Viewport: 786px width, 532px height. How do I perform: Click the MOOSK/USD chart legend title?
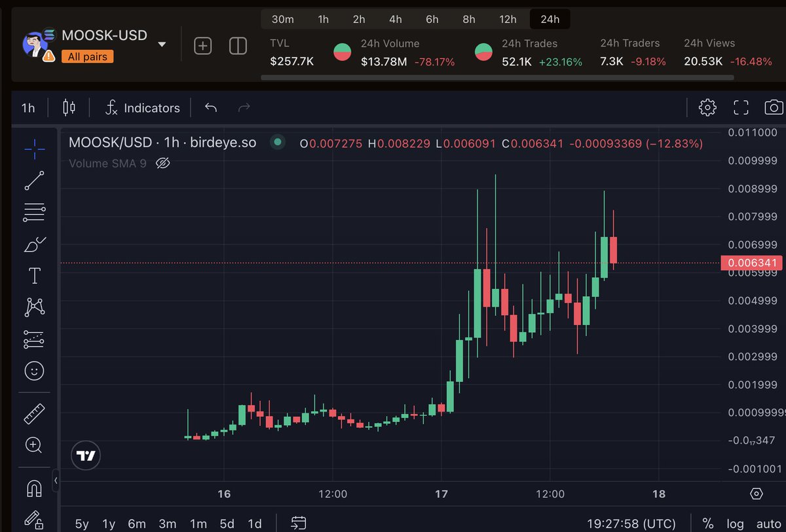click(x=162, y=142)
